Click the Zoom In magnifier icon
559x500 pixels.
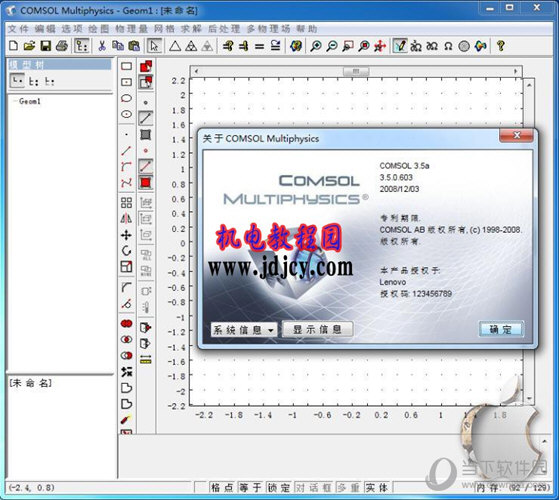(x=316, y=46)
